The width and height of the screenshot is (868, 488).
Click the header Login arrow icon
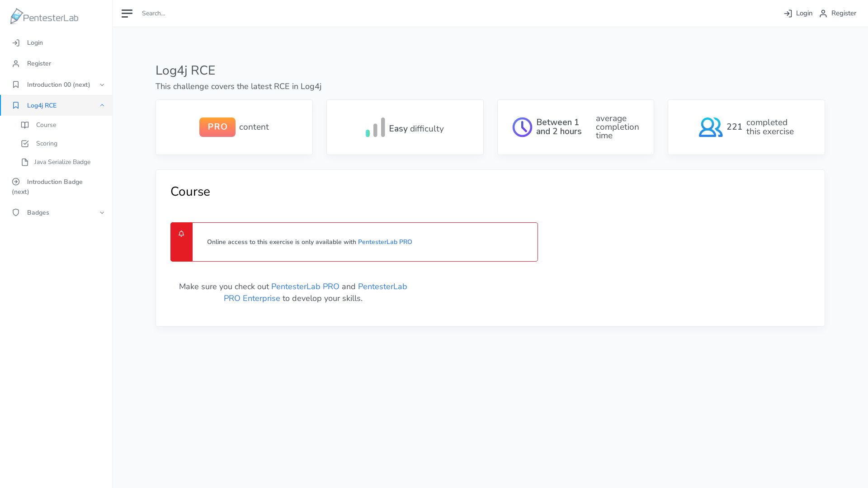[x=788, y=14]
